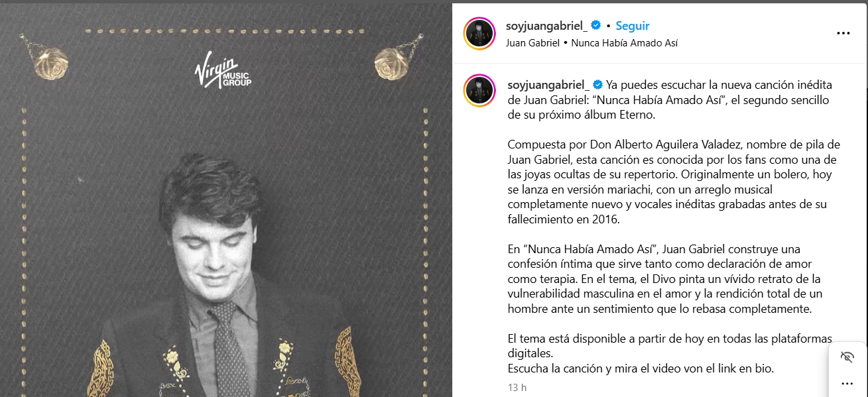Click the verified badge in the caption line
Screen dimensions: 868x397
pyautogui.click(x=597, y=85)
